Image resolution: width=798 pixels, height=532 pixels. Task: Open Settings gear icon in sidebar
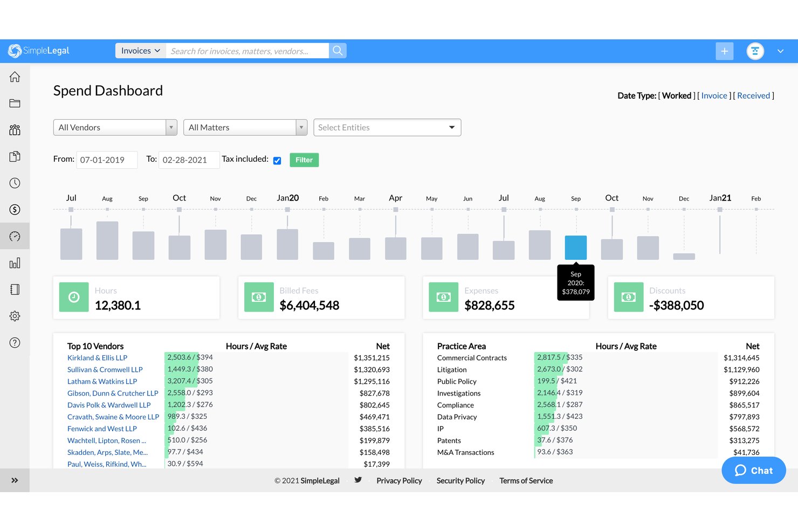tap(15, 316)
